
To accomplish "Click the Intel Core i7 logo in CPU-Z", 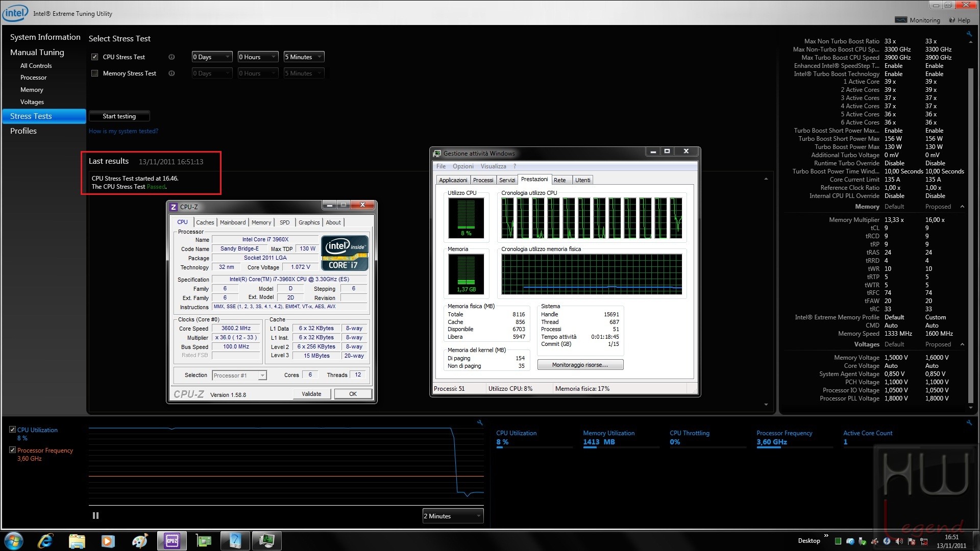I will pyautogui.click(x=345, y=253).
